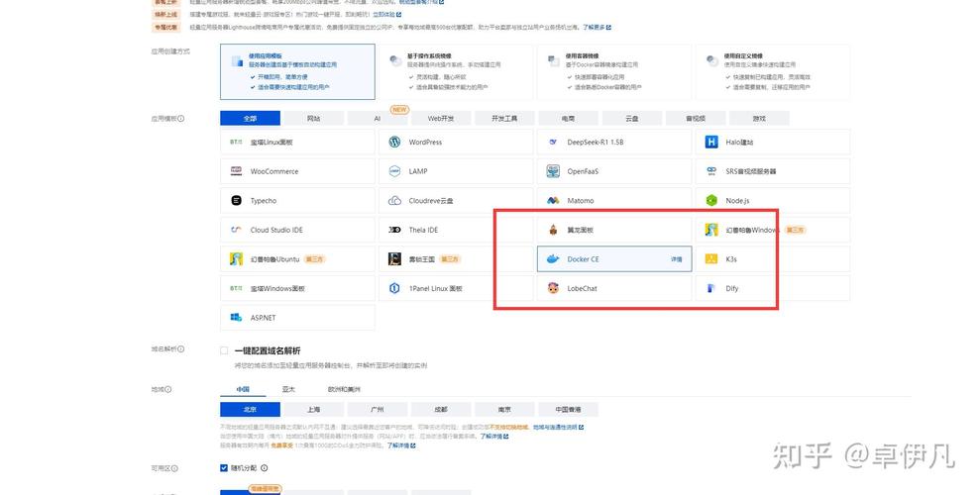
Task: Choose the 成都 region button
Action: 441,410
